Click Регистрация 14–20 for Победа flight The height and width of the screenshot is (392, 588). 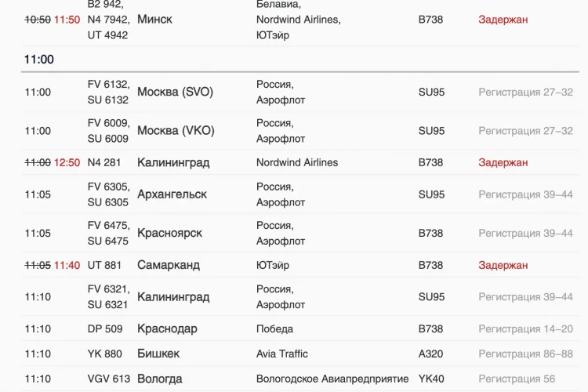click(525, 328)
